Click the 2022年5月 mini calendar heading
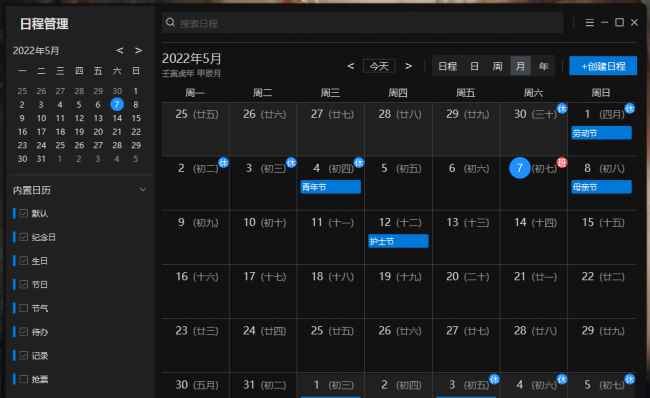Screen dimensions: 650x398 (x=36, y=51)
